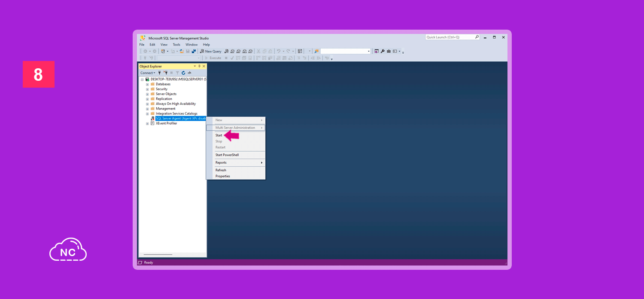Click the wrench Properties icon in toolbar
644x299 pixels.
(383, 51)
